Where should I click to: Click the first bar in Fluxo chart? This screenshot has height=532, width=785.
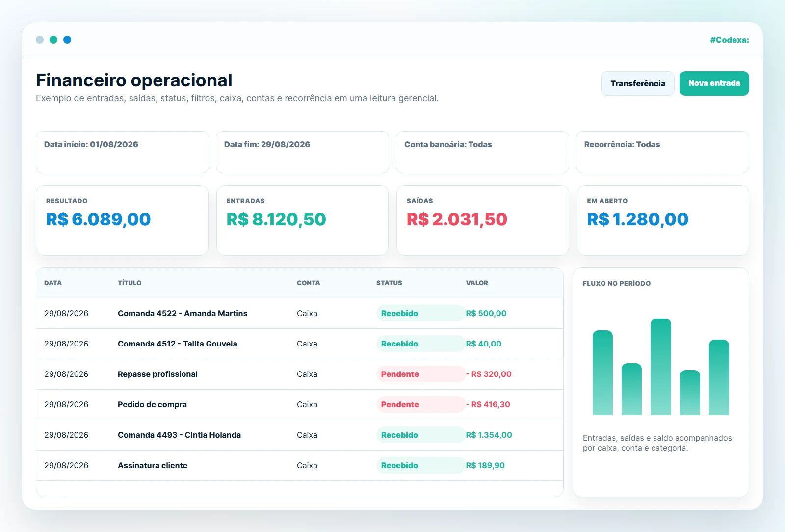point(602,373)
